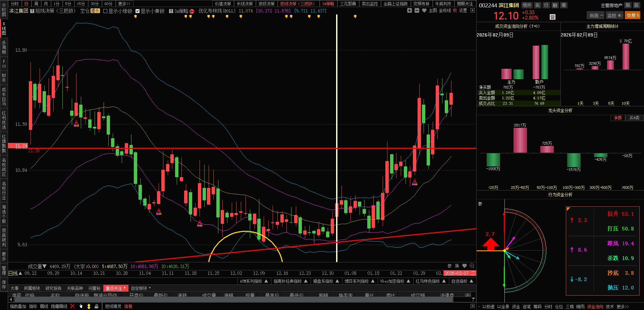Click the 指 badge beside 主营房地产
The height and width of the screenshot is (310, 644).
click(x=628, y=5)
